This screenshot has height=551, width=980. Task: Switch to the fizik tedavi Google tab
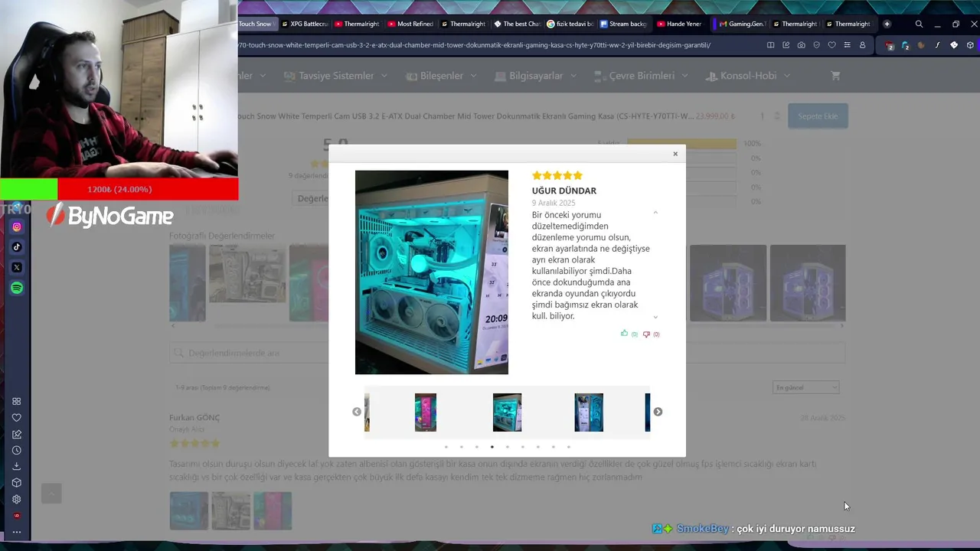[x=570, y=24]
